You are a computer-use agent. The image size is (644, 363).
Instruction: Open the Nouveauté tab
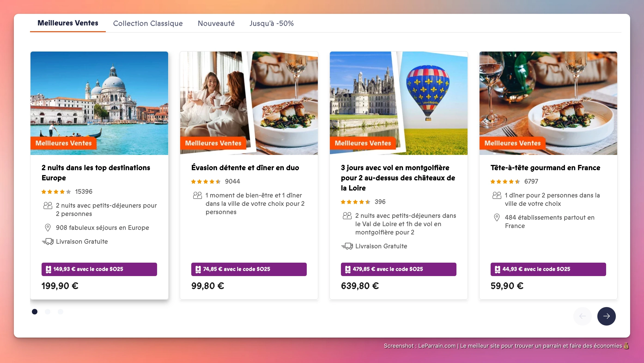pos(216,23)
